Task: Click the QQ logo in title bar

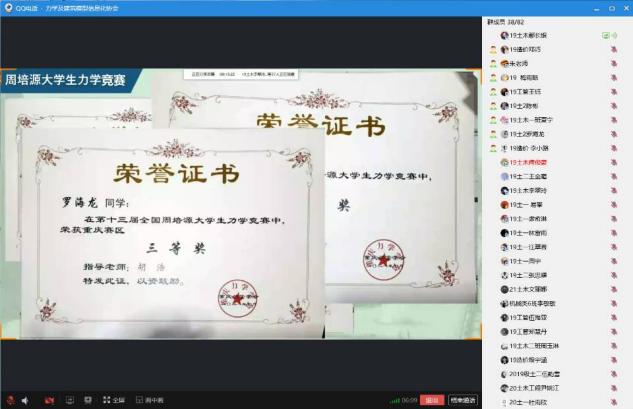Action: click(x=9, y=6)
